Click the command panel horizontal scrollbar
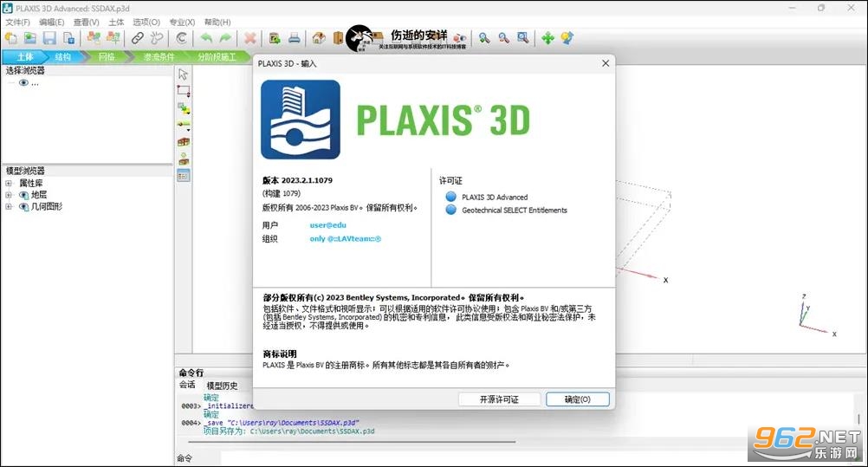 (352, 442)
